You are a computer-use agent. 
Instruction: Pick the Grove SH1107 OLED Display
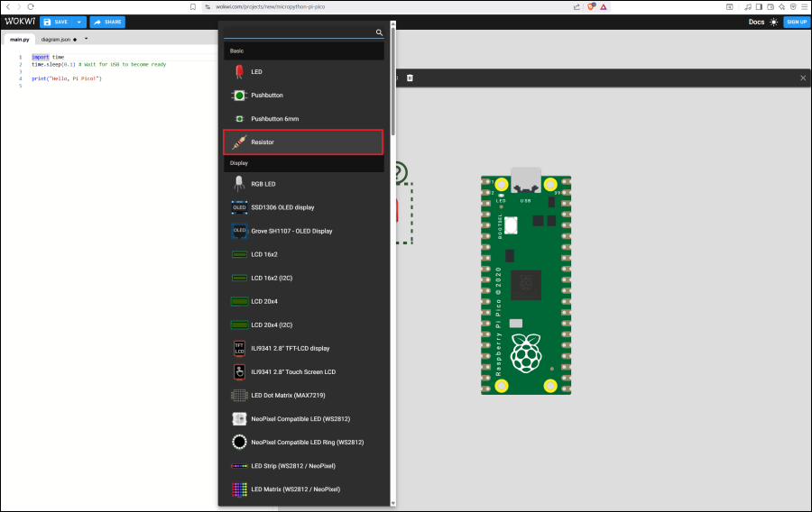pos(303,231)
